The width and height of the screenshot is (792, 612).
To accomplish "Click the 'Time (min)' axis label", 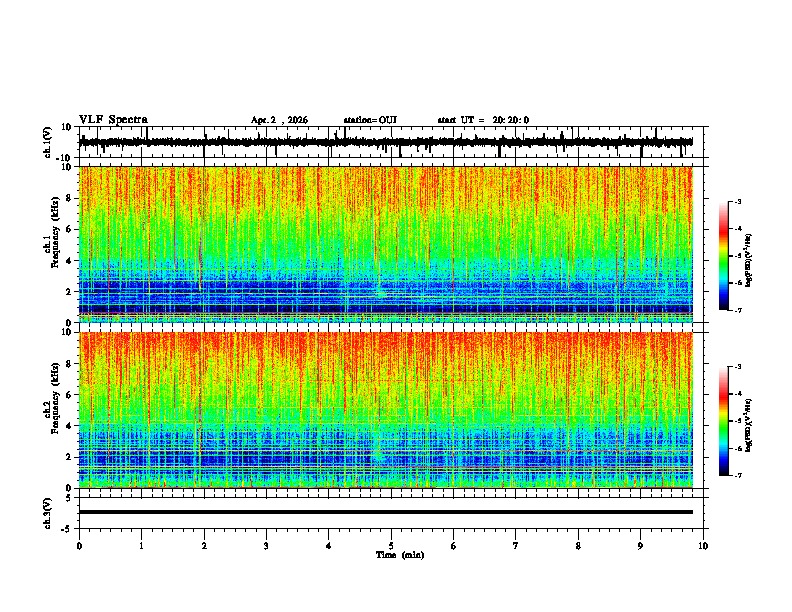I will point(400,555).
